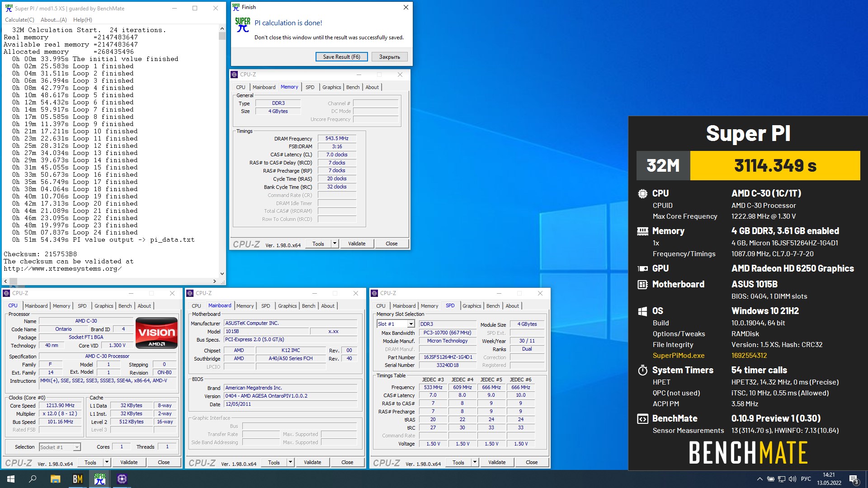Click Tools button in Memory CPU-Z window
Viewport: 868px width, 488px height.
[x=318, y=244]
